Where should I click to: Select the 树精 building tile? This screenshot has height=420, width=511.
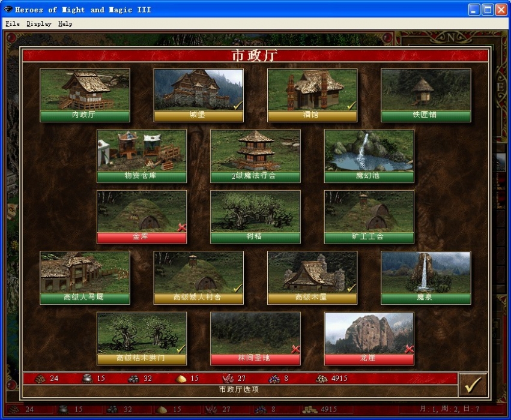256,217
